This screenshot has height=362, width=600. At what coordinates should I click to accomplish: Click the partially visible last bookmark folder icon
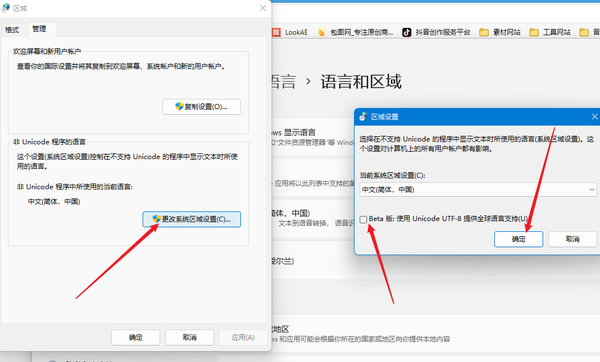click(x=584, y=33)
